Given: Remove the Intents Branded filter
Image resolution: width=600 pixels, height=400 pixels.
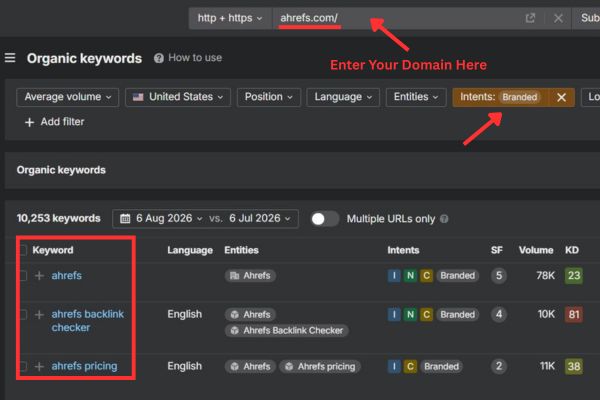Looking at the screenshot, I should click(x=561, y=97).
